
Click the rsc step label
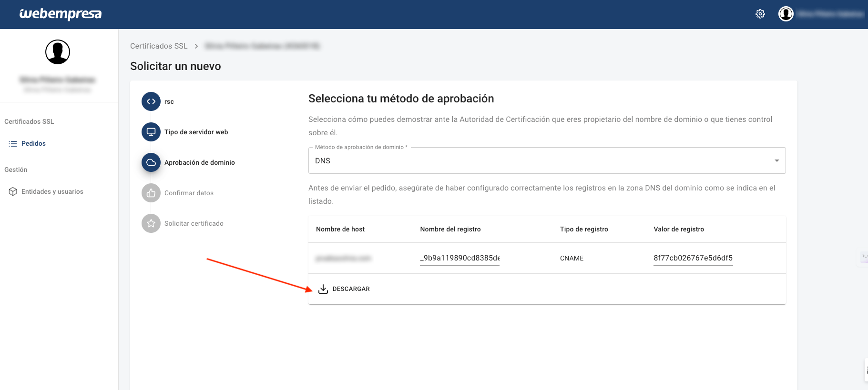point(169,101)
